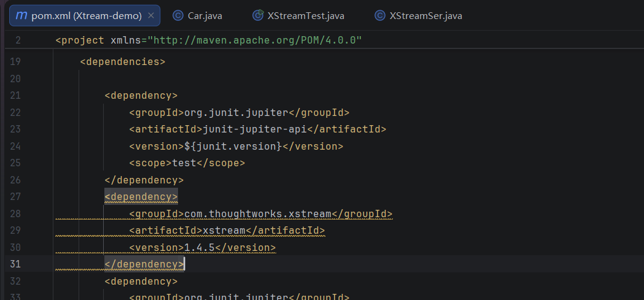Screen dimensions: 644x300
Task: Click the scope test line
Action: (187, 163)
